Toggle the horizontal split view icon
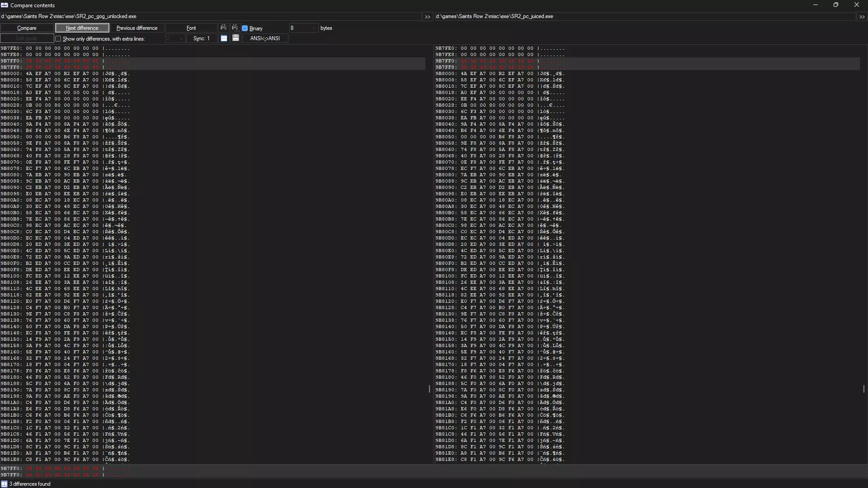The width and height of the screenshot is (868, 488). tap(224, 38)
